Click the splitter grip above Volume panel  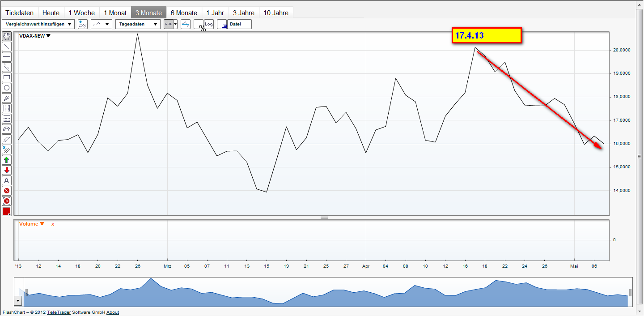[x=324, y=218]
